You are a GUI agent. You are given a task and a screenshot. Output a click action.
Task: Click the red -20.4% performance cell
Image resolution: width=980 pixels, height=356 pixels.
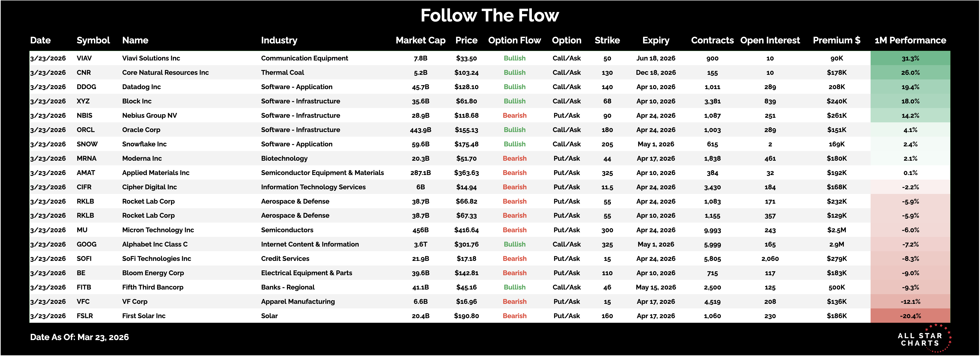tap(910, 316)
